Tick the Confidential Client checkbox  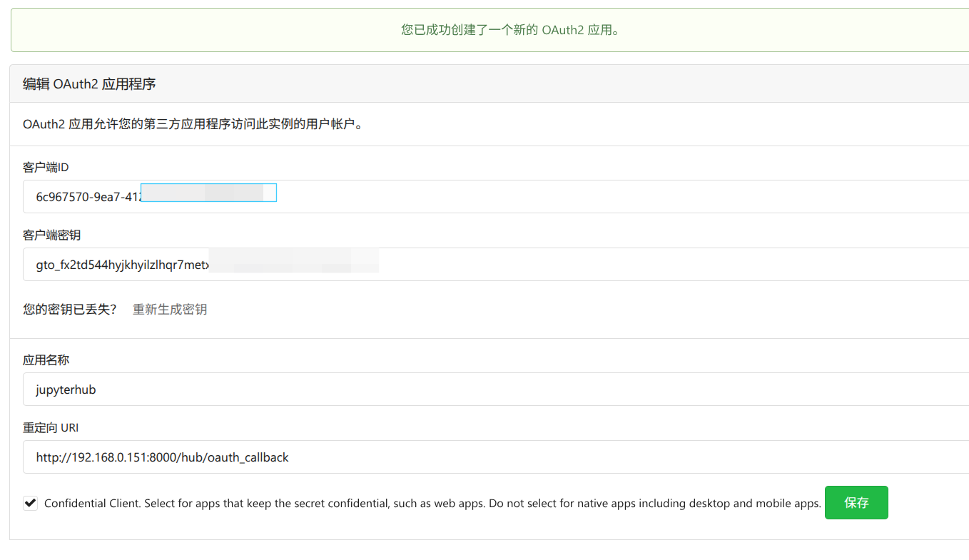point(31,503)
